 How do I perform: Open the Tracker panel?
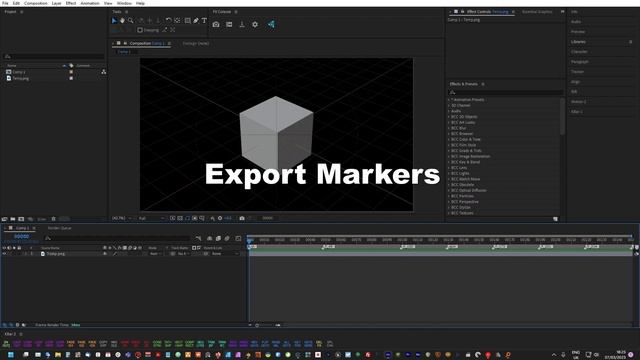point(578,72)
